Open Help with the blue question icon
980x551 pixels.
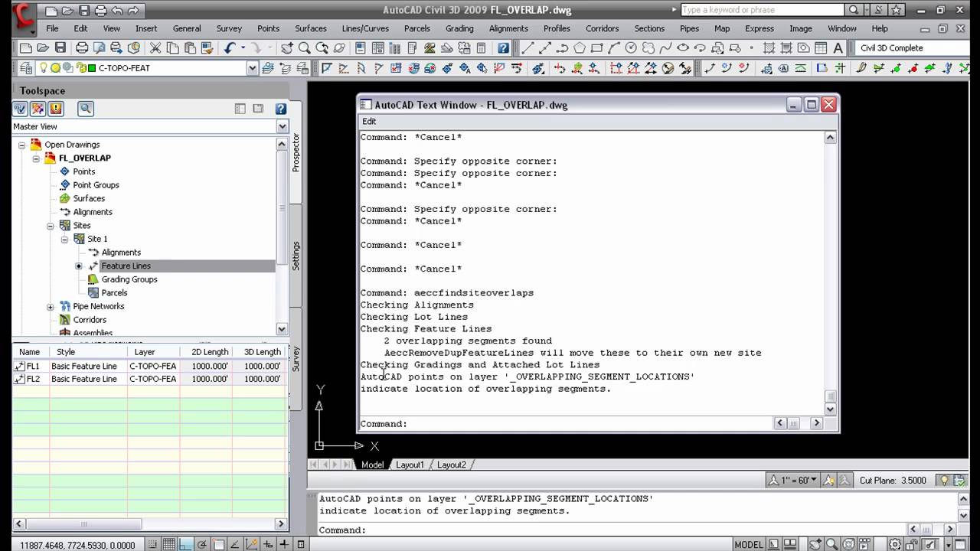[x=503, y=47]
